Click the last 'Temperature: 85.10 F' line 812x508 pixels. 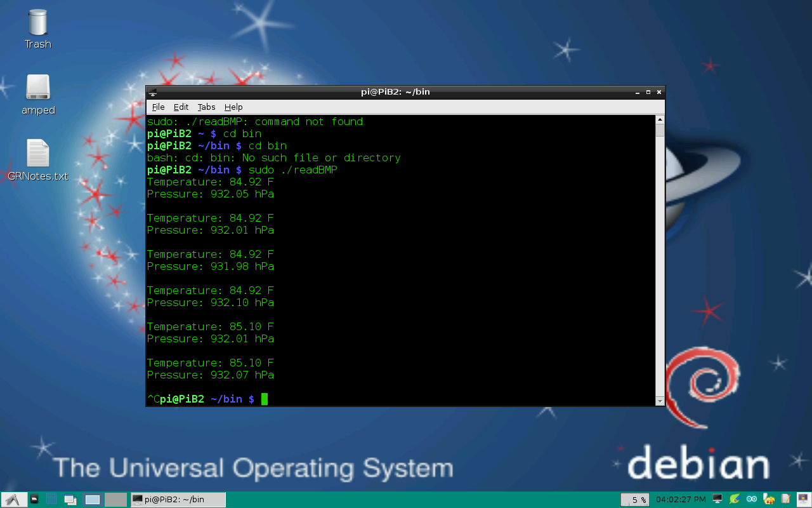tap(211, 363)
